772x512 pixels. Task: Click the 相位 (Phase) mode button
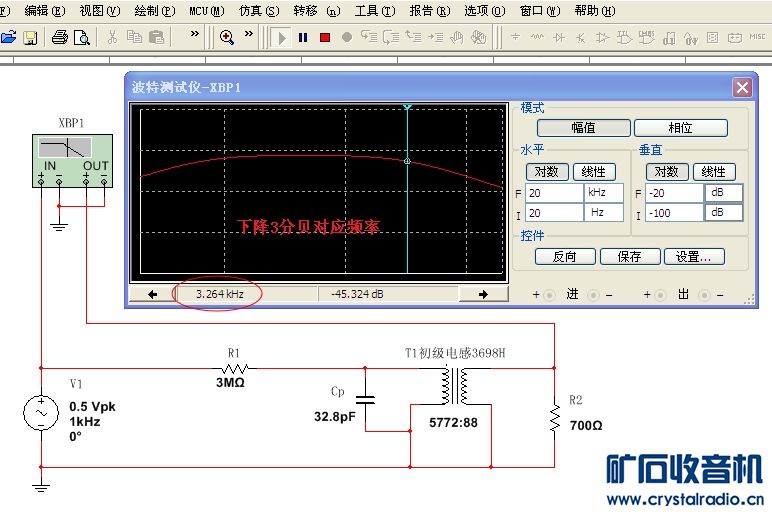point(680,128)
